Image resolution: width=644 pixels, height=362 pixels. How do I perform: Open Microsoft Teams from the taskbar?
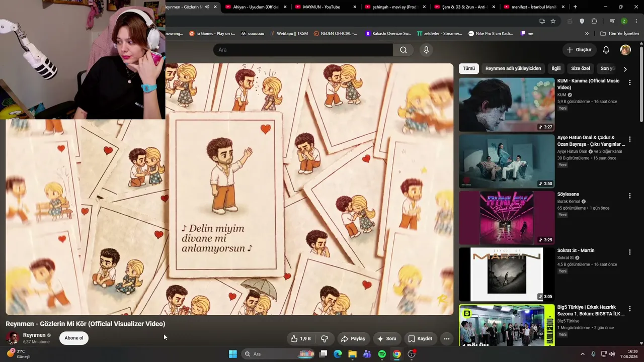coord(367,354)
